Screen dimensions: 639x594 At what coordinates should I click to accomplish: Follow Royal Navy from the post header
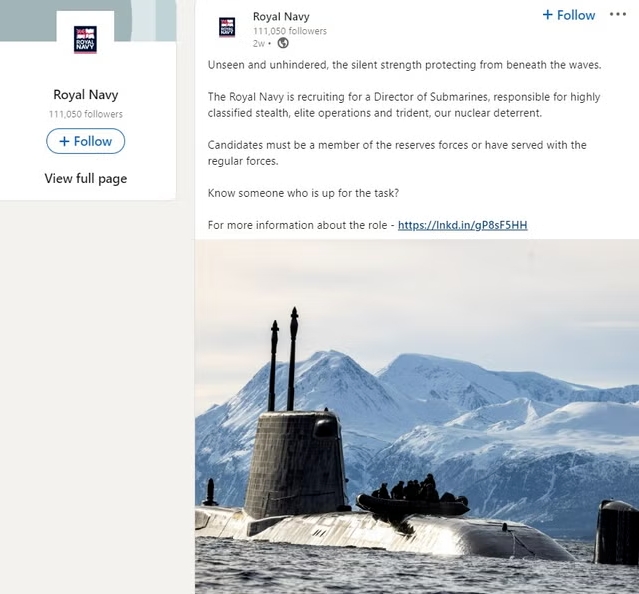pos(569,15)
